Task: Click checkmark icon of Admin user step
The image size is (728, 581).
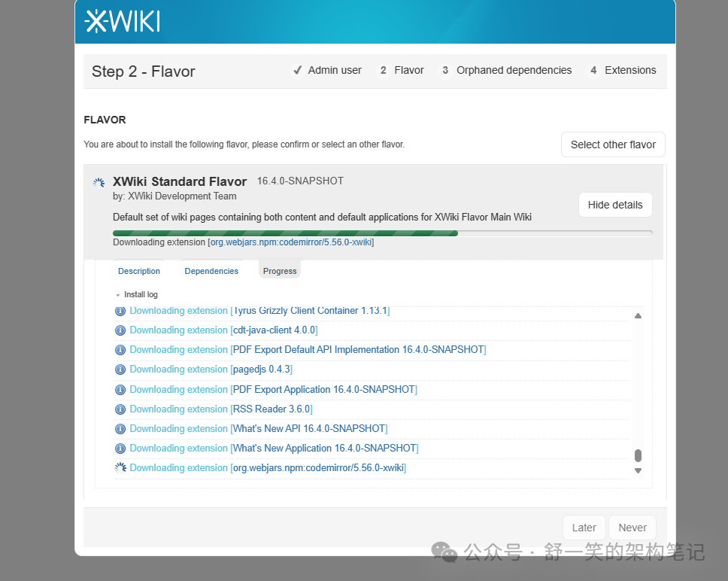Action: click(x=298, y=71)
